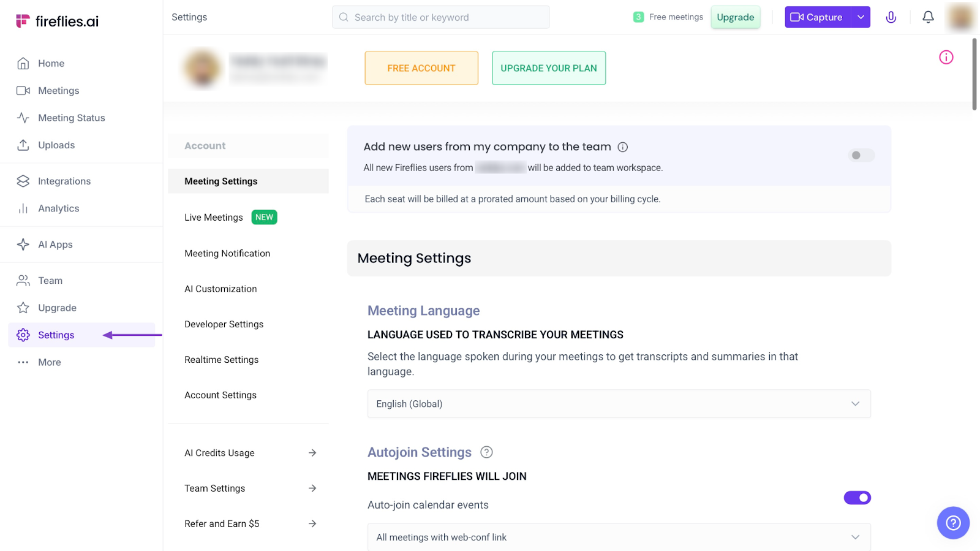
Task: Click the 'Free meetings' label
Action: (676, 17)
